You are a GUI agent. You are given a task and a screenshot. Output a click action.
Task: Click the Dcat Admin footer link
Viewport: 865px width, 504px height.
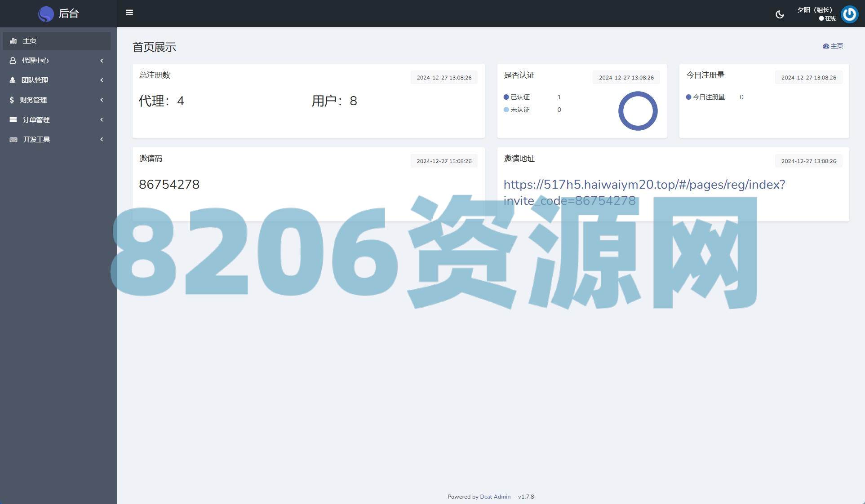point(495,497)
